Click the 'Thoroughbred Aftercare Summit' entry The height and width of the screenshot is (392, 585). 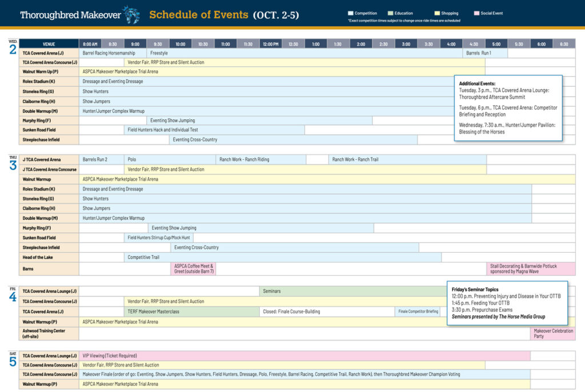point(504,94)
